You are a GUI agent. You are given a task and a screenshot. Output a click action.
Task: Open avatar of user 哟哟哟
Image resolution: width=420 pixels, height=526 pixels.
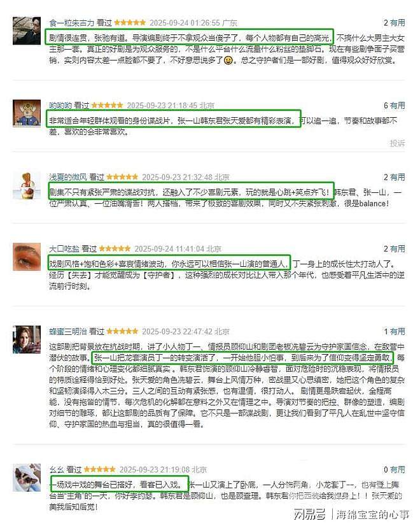tap(27, 113)
